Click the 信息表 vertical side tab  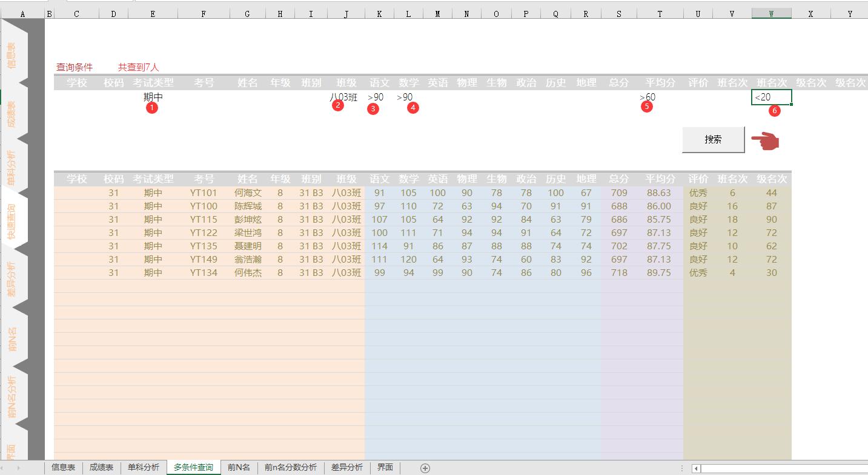pos(12,54)
